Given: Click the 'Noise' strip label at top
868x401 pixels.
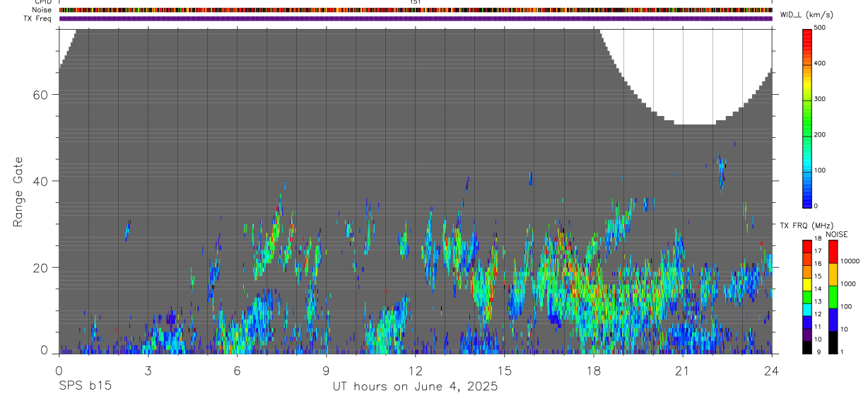Looking at the screenshot, I should [x=42, y=10].
